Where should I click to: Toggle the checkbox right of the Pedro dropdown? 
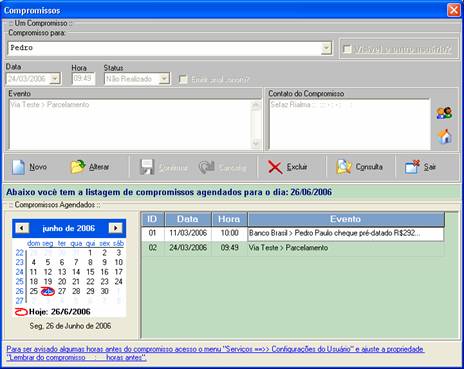[347, 49]
